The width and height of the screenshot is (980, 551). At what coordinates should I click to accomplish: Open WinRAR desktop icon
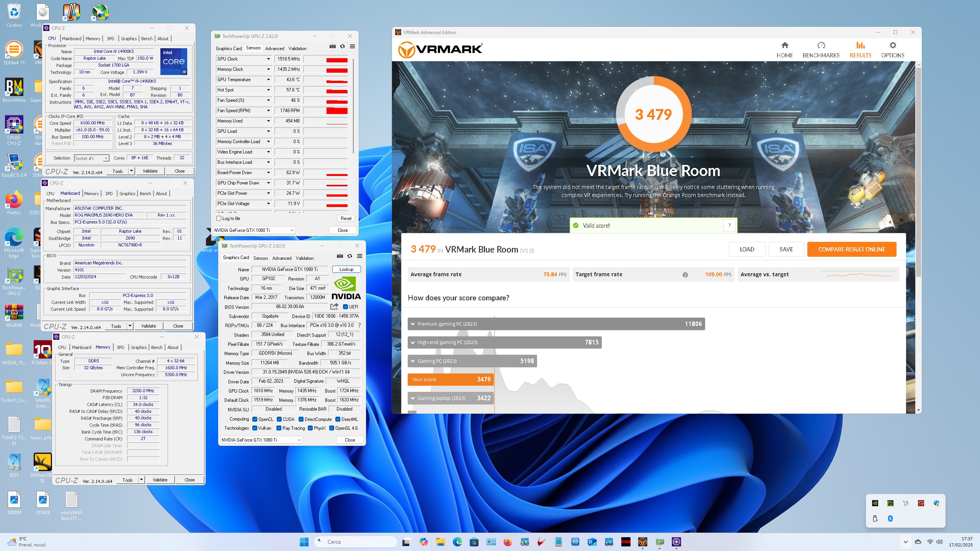pos(14,316)
